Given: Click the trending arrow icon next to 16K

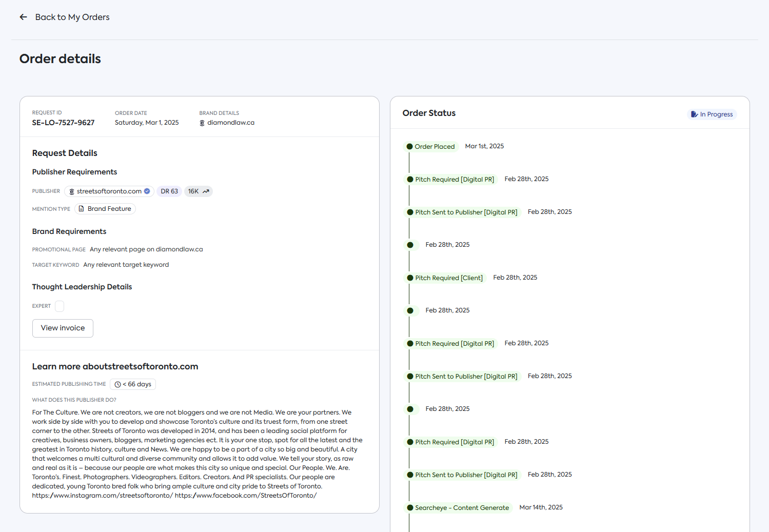Looking at the screenshot, I should coord(206,191).
